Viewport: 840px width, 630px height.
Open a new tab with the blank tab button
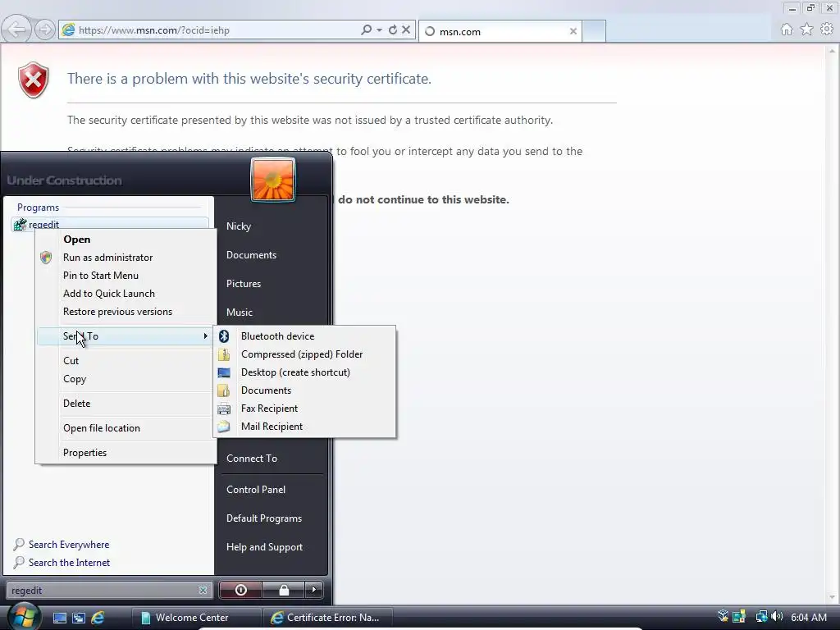coord(594,31)
